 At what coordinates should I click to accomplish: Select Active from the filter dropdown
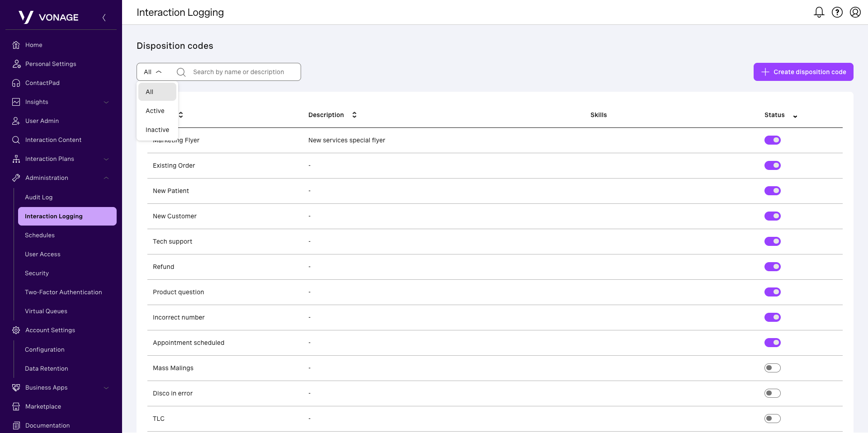click(x=155, y=111)
